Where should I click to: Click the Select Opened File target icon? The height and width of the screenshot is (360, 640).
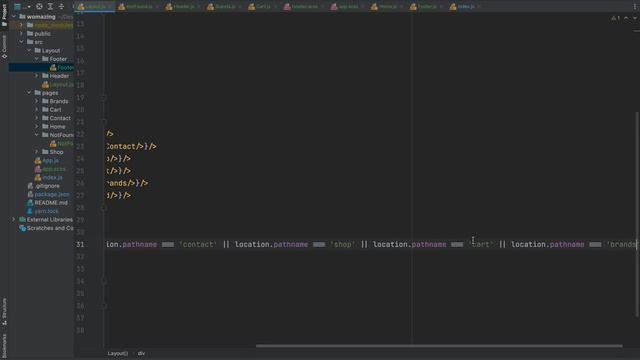pos(39,7)
